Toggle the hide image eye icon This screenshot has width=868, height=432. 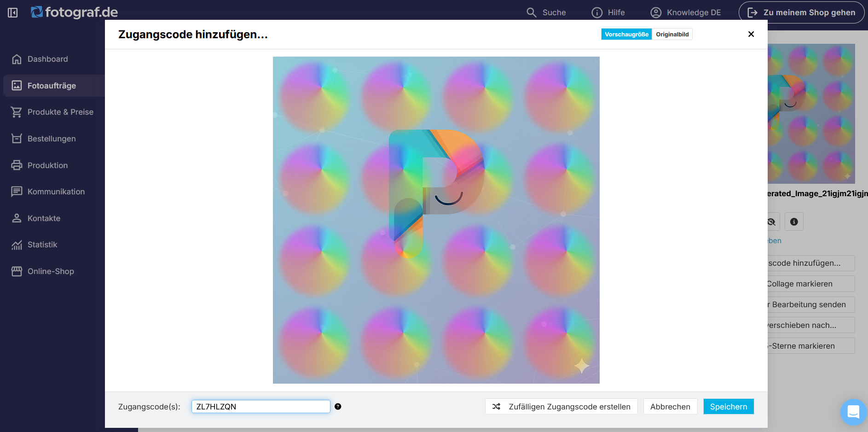pos(772,222)
